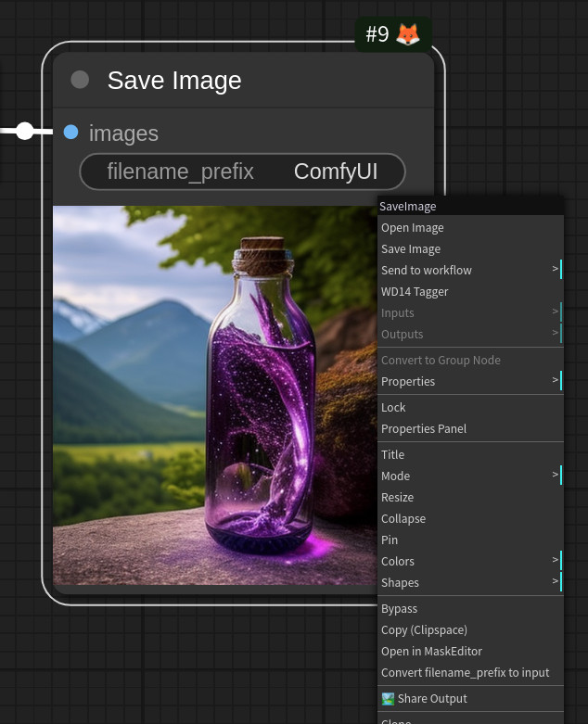
Task: Open the Properties Panel entry
Action: 470,428
